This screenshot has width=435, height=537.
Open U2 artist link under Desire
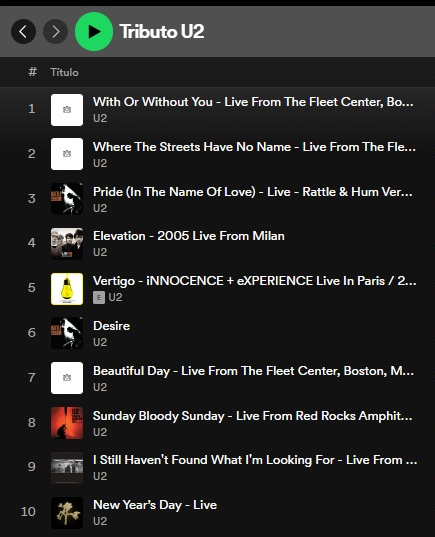(100, 342)
